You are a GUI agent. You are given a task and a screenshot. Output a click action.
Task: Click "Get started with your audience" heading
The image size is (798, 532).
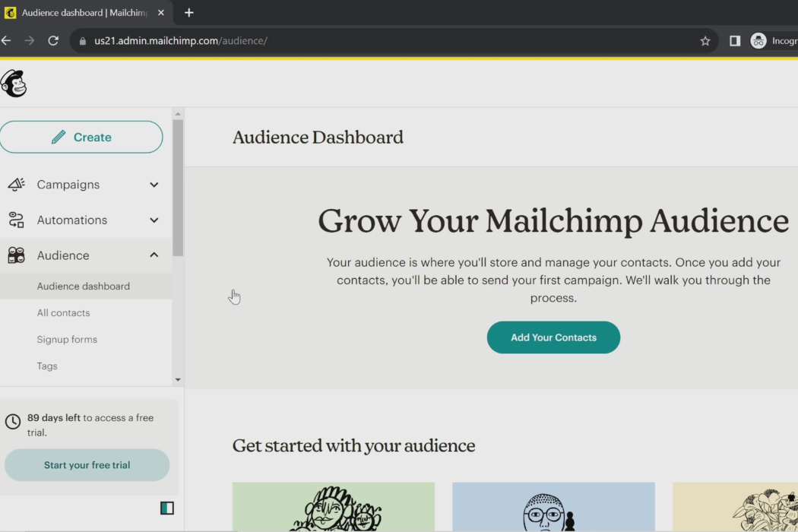[353, 446]
